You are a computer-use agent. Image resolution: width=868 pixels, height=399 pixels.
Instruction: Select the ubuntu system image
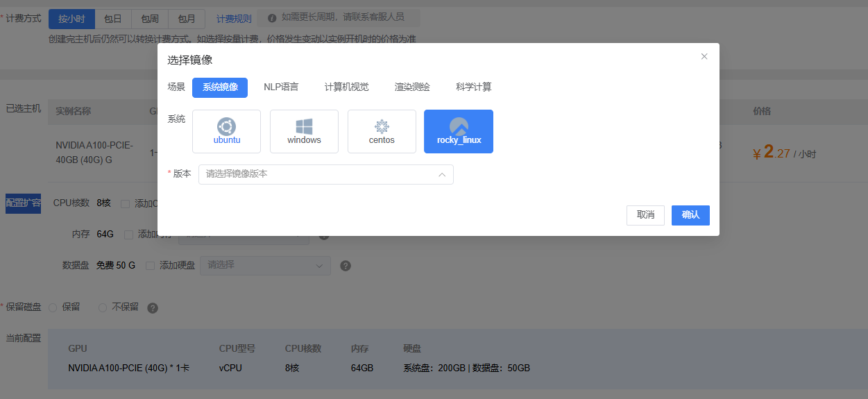tap(226, 131)
